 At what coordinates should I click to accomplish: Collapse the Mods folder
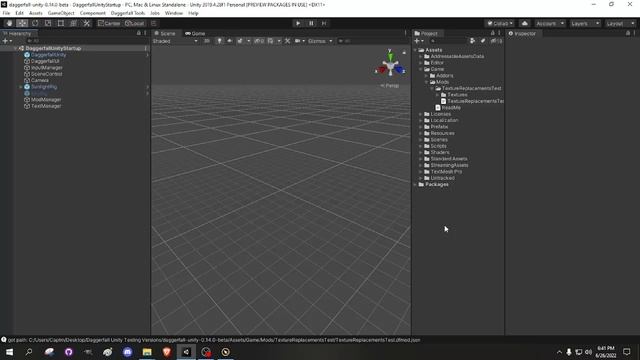[x=427, y=82]
